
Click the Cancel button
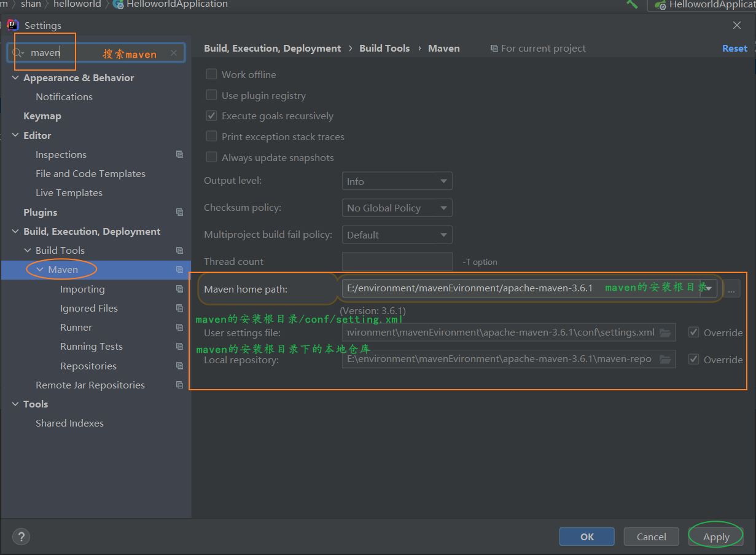(x=651, y=537)
